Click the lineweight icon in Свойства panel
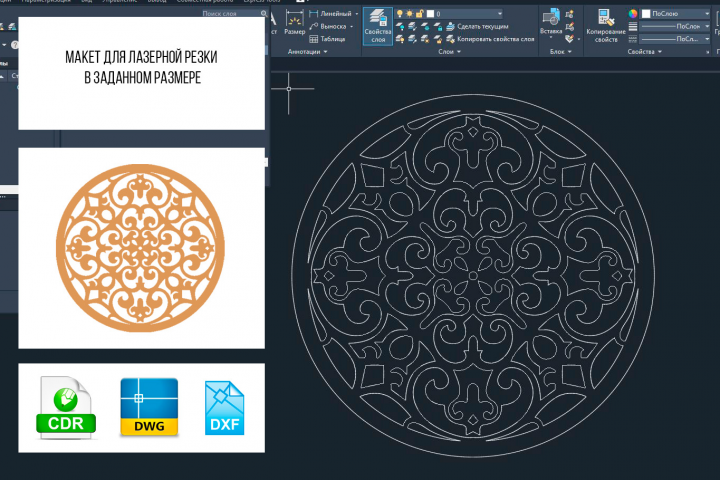 coord(633,27)
